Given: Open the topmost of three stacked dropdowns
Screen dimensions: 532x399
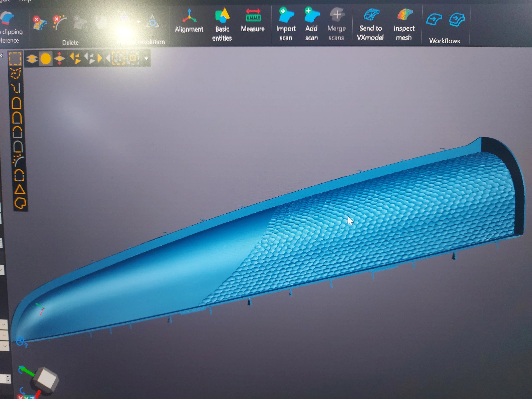Looking at the screenshot, I should (x=4, y=325).
